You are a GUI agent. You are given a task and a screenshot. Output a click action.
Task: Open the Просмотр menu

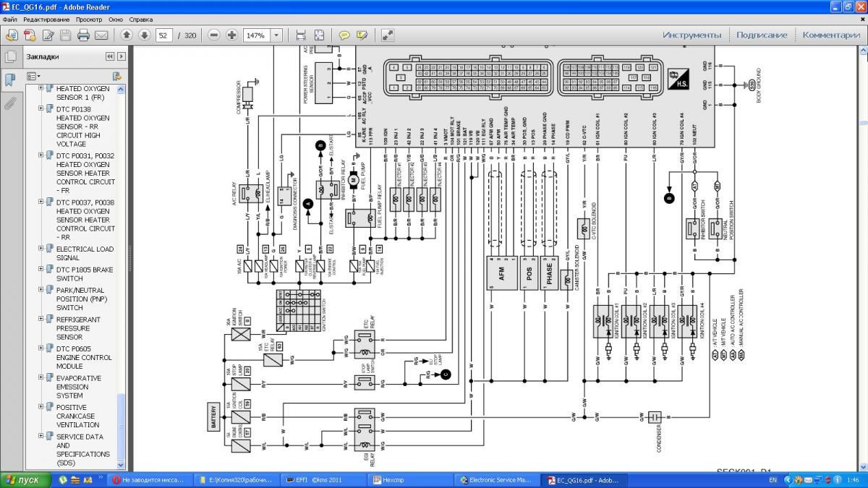pyautogui.click(x=89, y=20)
